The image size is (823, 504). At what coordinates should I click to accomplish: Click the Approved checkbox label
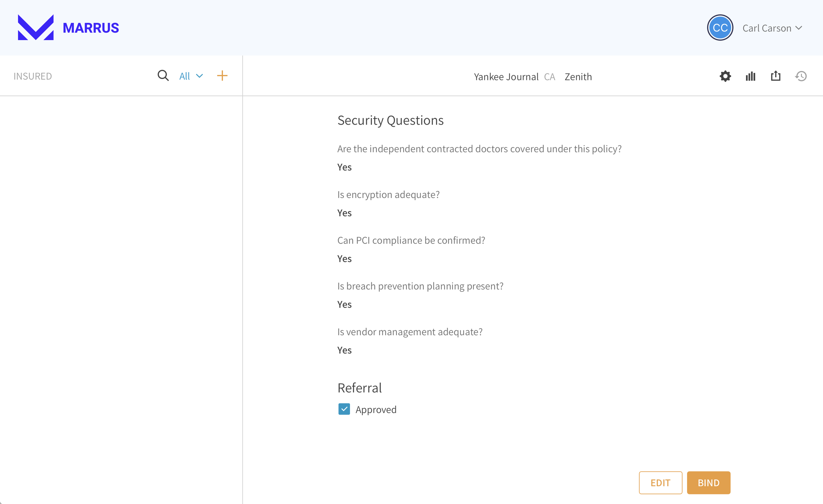(376, 410)
